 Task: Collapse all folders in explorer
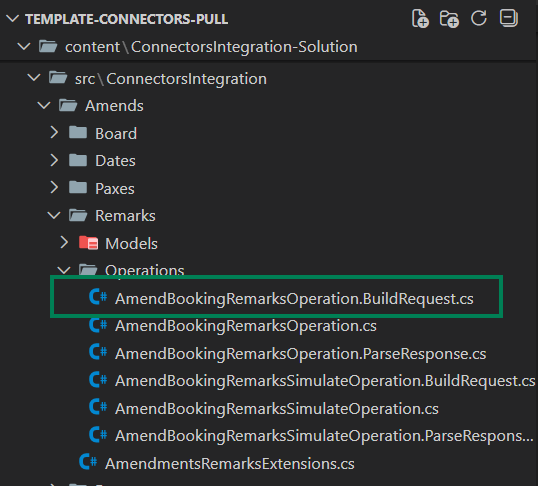tap(508, 18)
